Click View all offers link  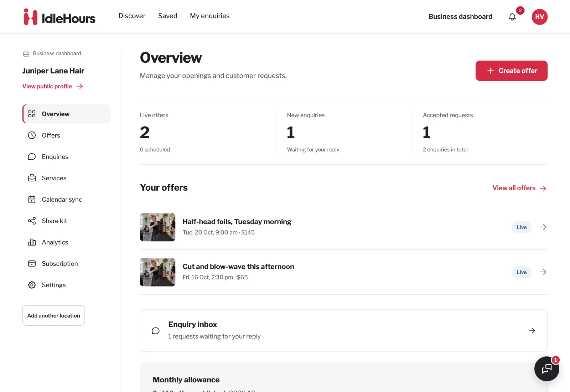tap(519, 188)
